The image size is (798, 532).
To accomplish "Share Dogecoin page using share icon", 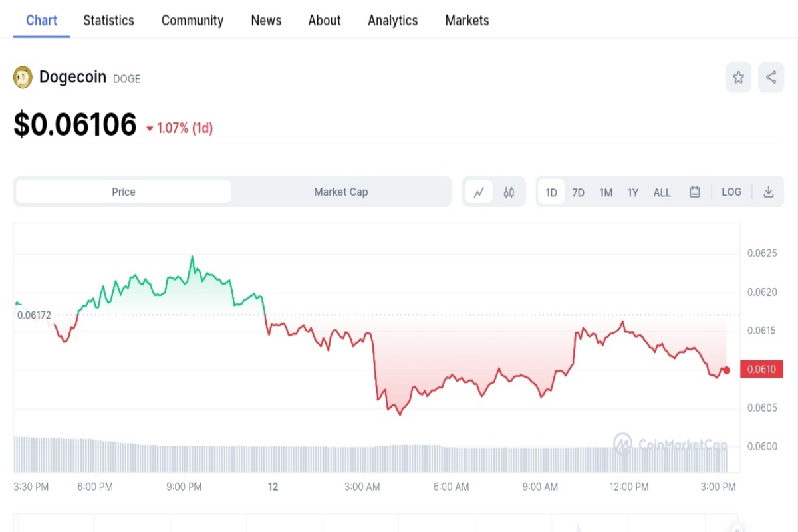I will tap(771, 77).
